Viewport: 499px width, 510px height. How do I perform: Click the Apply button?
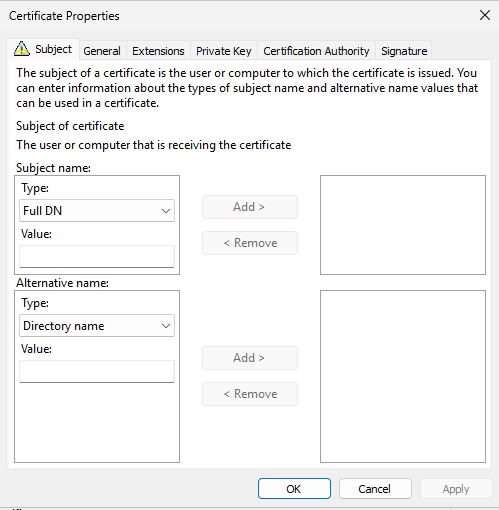tap(456, 489)
